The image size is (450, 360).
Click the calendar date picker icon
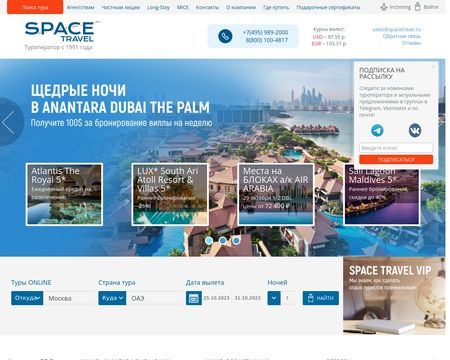tap(194, 298)
